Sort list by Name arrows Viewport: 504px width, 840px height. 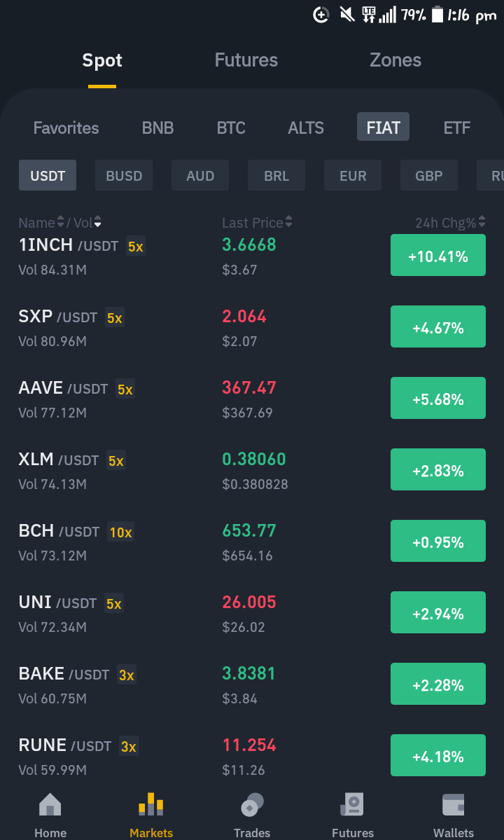tap(60, 221)
